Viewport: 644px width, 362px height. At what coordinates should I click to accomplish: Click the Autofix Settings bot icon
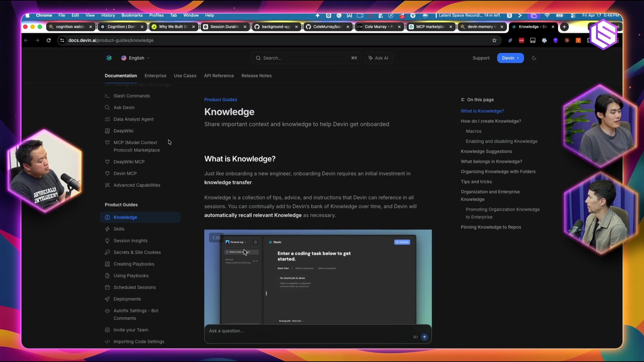(107, 311)
